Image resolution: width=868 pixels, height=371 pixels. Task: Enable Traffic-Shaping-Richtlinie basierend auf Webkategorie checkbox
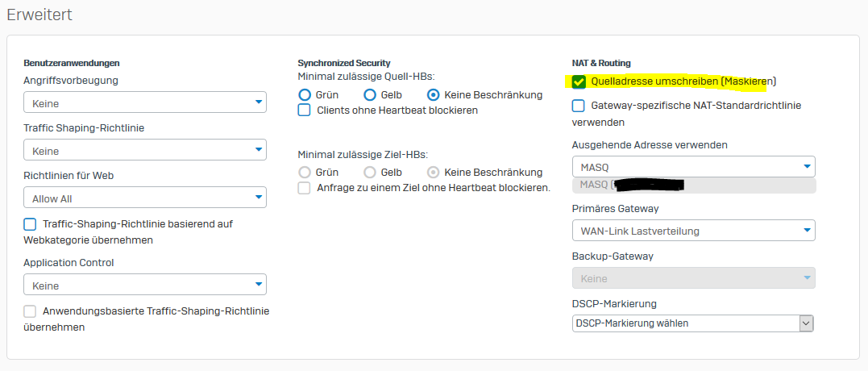pyautogui.click(x=31, y=224)
